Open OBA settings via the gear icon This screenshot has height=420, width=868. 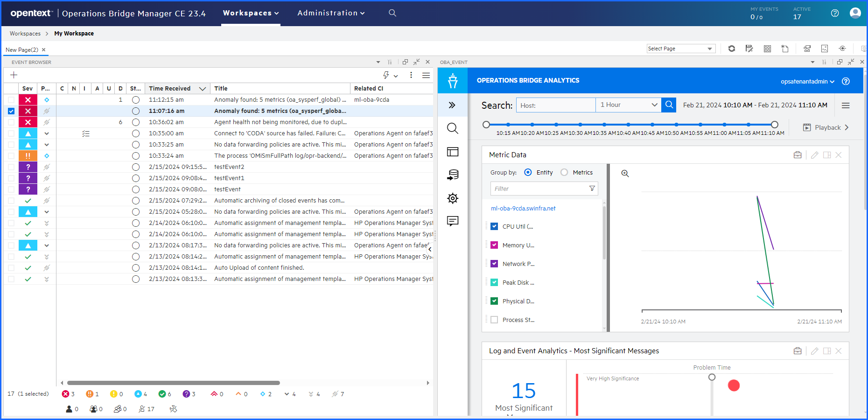452,198
